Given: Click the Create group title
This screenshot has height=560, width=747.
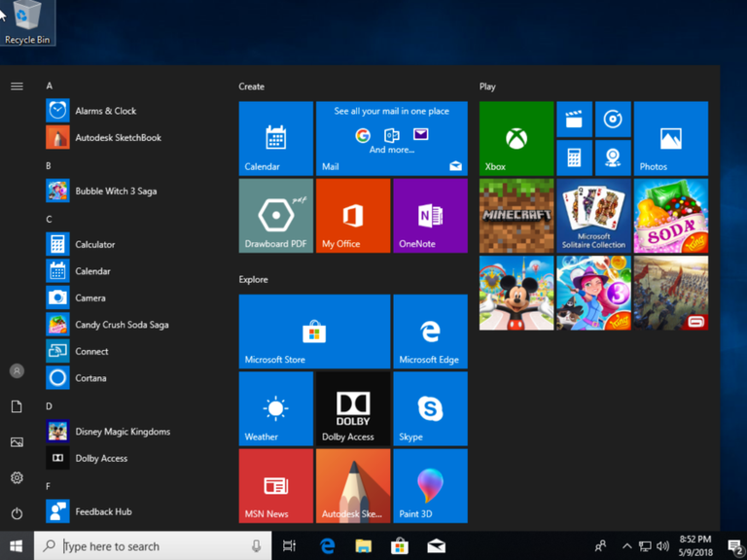Looking at the screenshot, I should click(x=251, y=87).
